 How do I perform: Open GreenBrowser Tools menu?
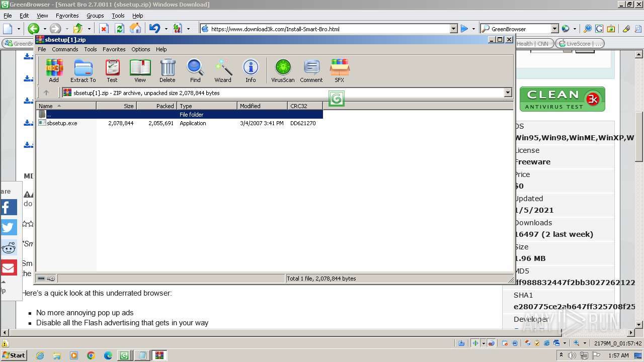(x=118, y=16)
